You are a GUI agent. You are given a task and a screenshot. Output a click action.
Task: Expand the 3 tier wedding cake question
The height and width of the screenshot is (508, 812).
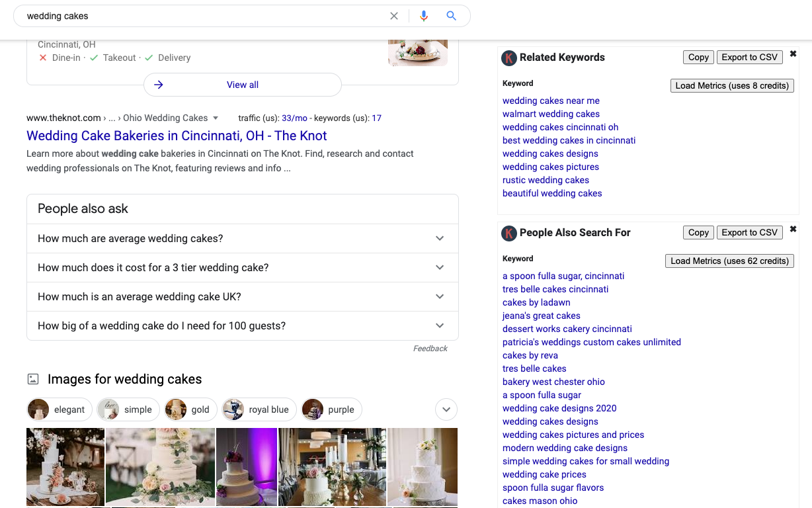pyautogui.click(x=440, y=267)
